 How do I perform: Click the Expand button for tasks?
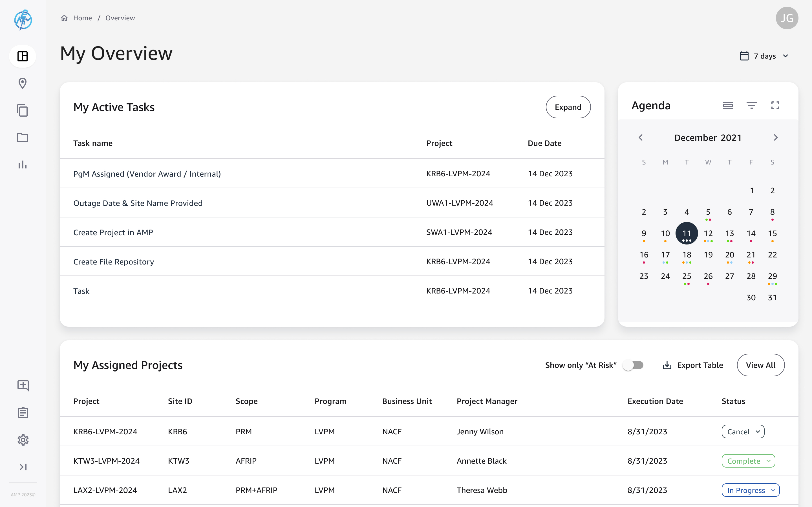[x=568, y=107]
